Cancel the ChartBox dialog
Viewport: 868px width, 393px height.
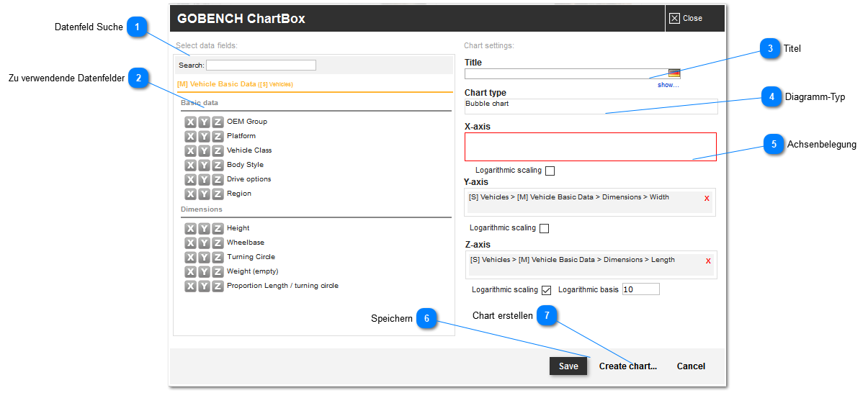coord(691,366)
